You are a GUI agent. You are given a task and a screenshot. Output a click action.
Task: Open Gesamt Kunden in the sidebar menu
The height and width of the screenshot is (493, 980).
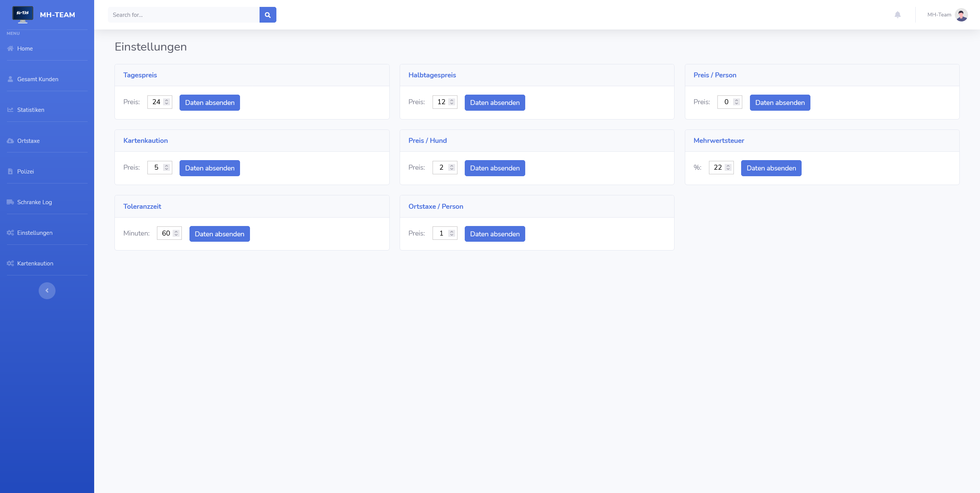[38, 79]
